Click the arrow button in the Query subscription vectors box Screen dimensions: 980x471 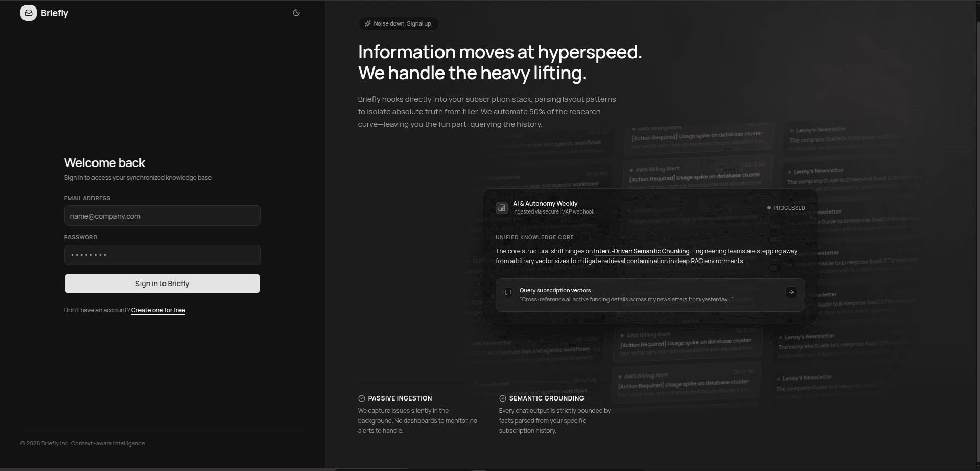coord(791,292)
